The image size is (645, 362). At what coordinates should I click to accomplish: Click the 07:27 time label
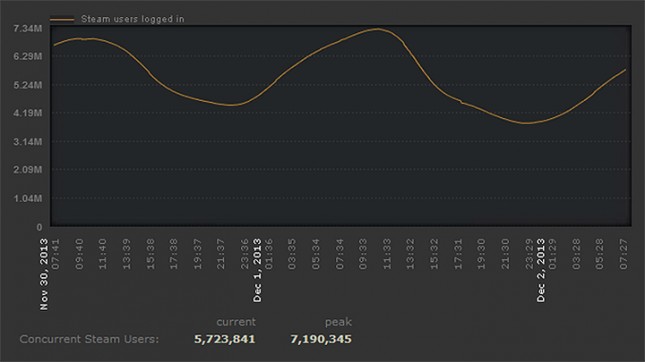pyautogui.click(x=624, y=254)
